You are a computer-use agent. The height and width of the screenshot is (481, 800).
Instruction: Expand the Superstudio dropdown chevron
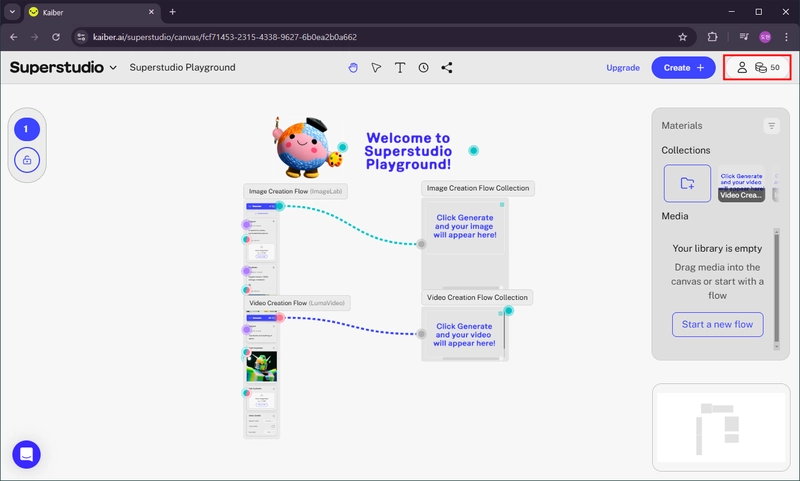coord(113,67)
